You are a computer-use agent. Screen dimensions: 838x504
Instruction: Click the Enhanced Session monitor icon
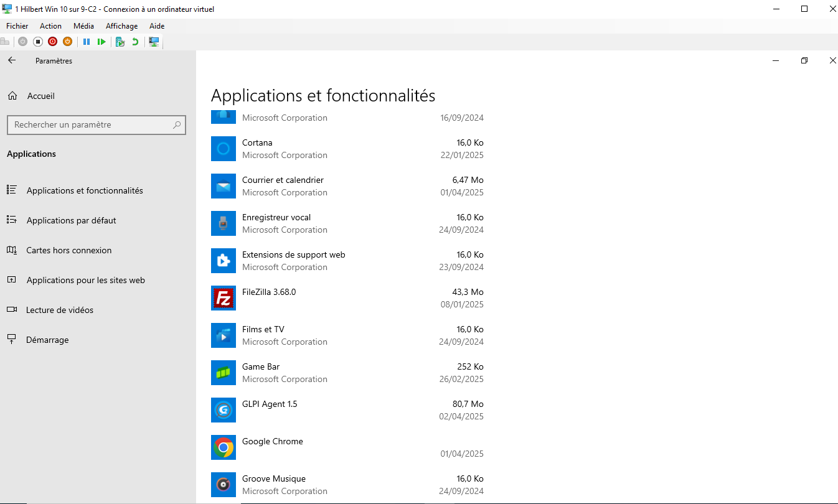pyautogui.click(x=154, y=42)
